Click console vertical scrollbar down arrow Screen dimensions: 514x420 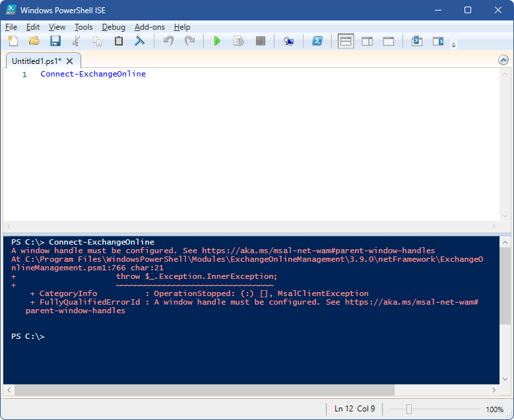pyautogui.click(x=505, y=379)
